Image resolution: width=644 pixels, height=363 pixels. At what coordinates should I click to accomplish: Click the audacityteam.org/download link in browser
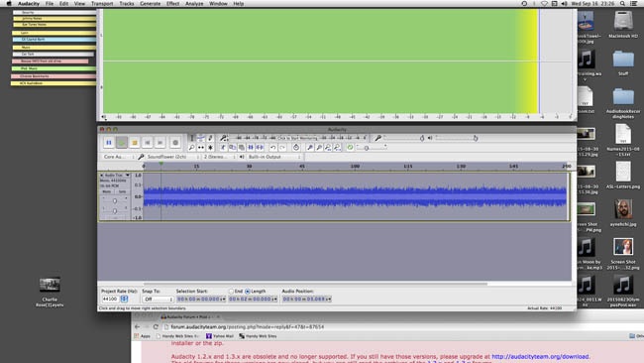[x=540, y=356]
